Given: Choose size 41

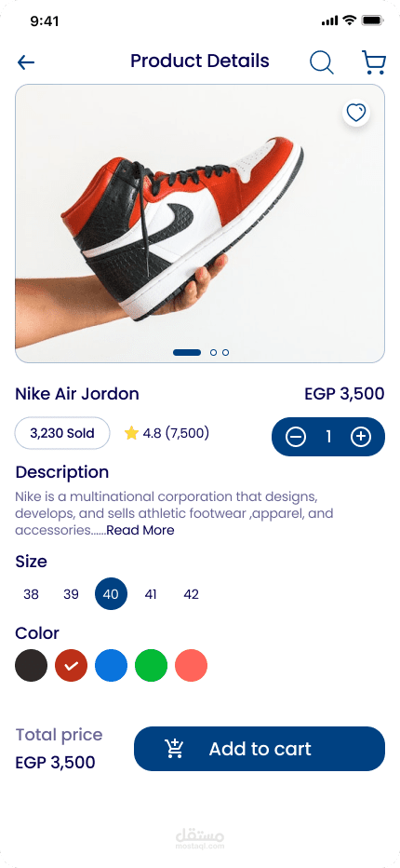Looking at the screenshot, I should 151,594.
